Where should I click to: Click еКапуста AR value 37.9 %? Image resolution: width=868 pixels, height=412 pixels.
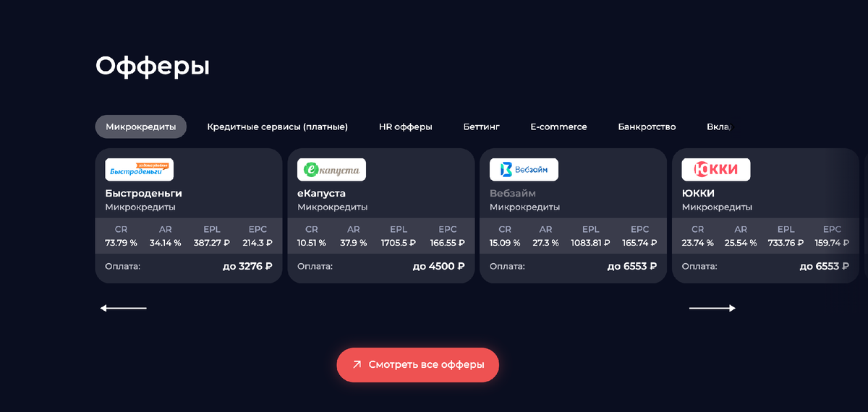[x=353, y=243]
